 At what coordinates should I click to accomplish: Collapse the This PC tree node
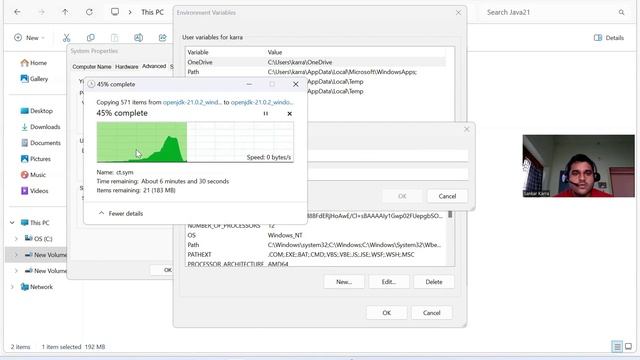click(12, 223)
